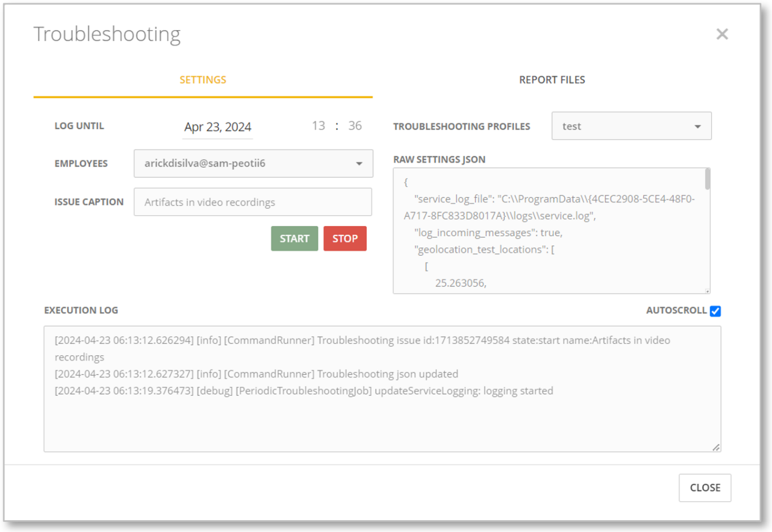Click the RAW SETTINGS JSON label

(439, 159)
